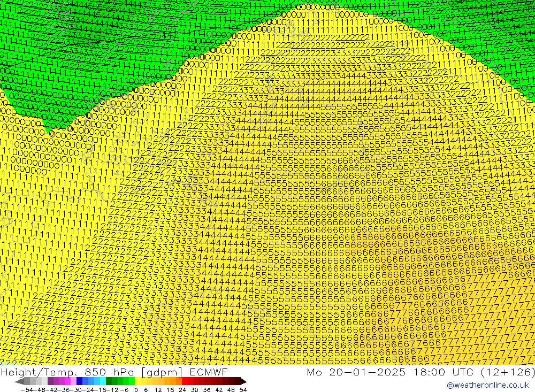Viewport: 535px width, 392px height.
Task: Click the 'Height/Temp. 850 hPa [gdpm] ECMWF' title
Action: pyautogui.click(x=114, y=372)
